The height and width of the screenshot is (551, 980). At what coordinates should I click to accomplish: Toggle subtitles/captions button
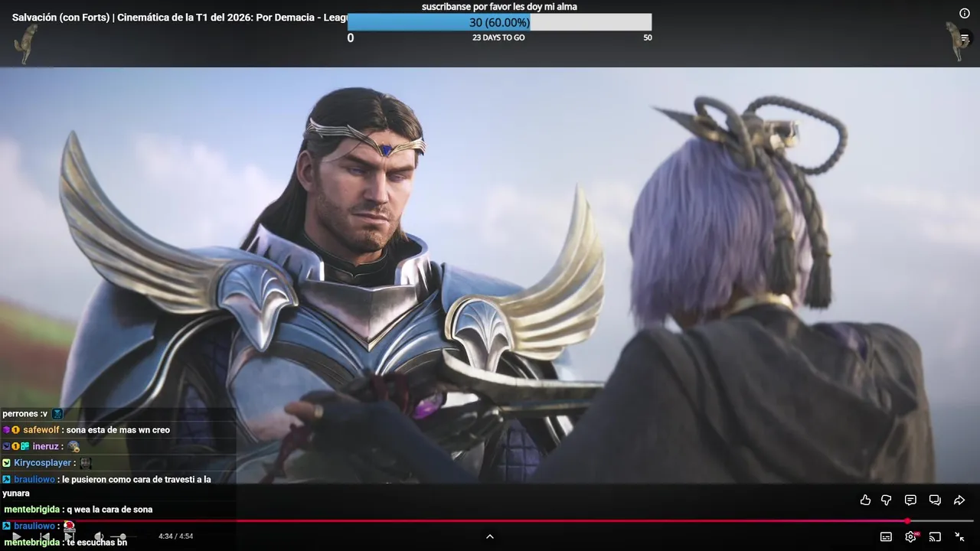[886, 536]
